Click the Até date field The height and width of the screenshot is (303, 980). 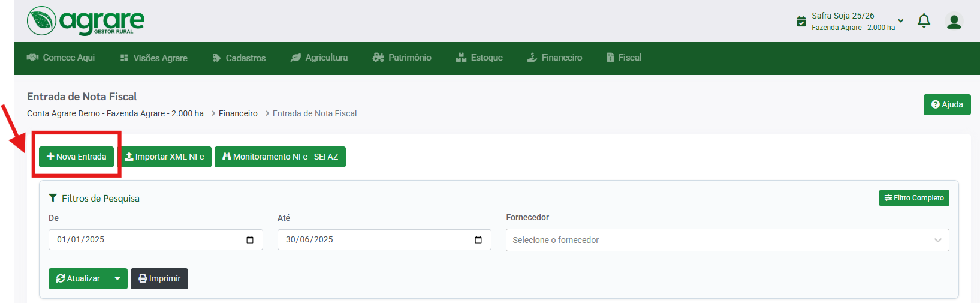point(384,239)
